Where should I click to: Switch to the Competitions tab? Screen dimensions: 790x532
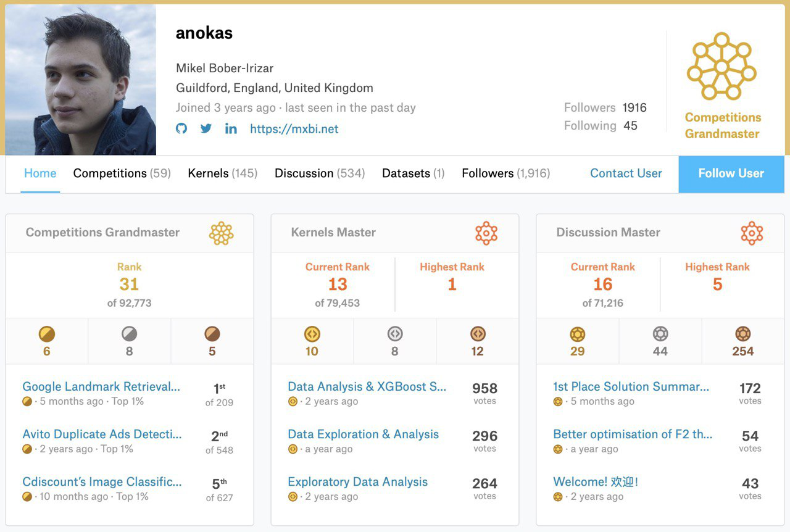click(122, 173)
